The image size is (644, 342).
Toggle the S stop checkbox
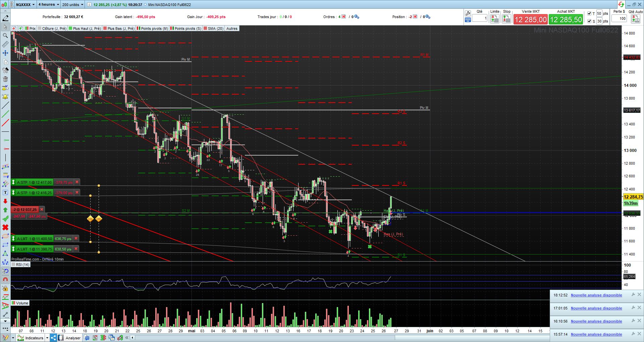click(589, 21)
